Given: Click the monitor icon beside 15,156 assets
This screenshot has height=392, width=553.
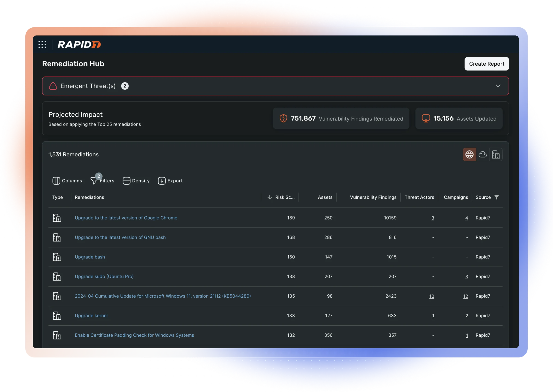Looking at the screenshot, I should point(426,118).
